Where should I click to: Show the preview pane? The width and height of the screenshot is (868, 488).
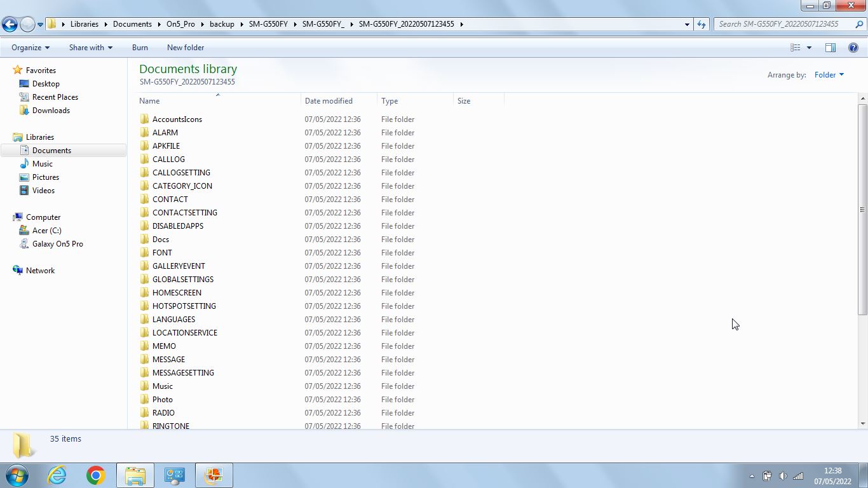pos(830,48)
